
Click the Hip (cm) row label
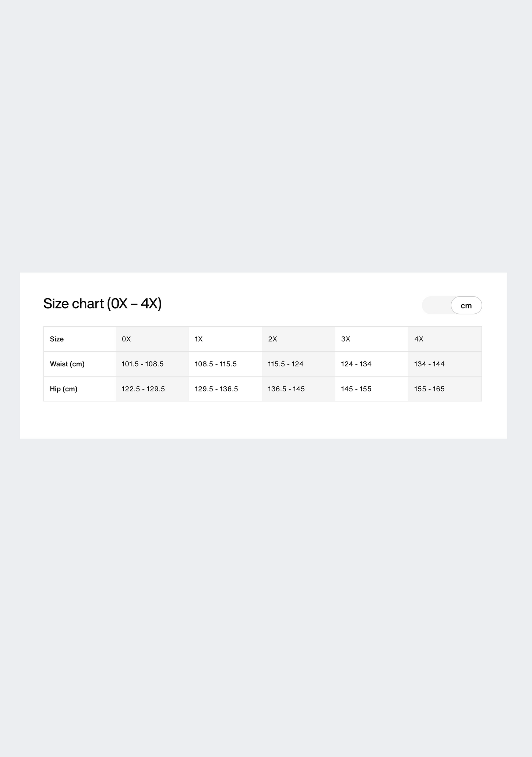[64, 389]
